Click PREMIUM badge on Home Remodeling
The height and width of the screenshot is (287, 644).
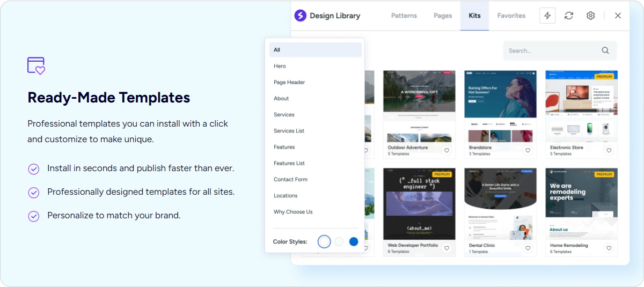point(604,174)
